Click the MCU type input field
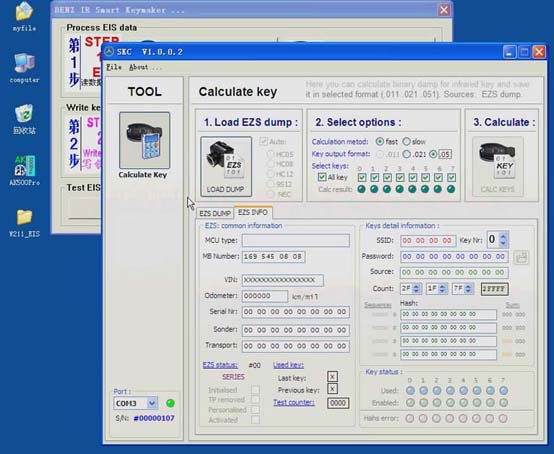 [296, 240]
